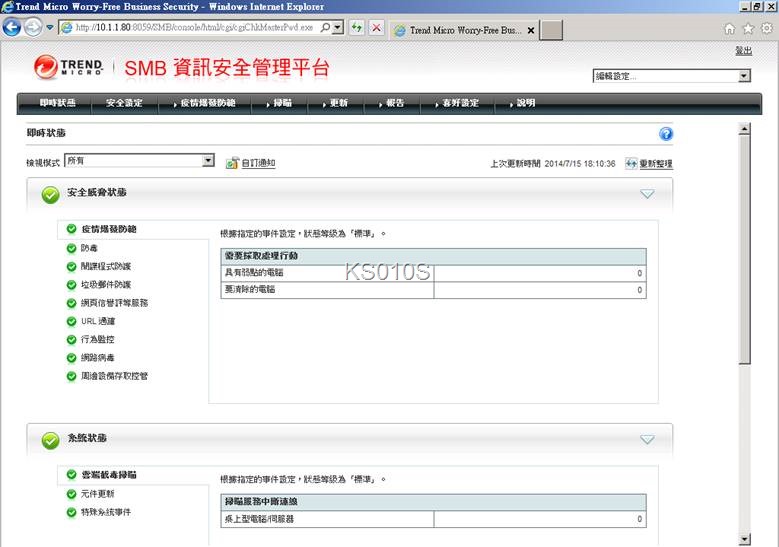Open the 即時狀態 menu tab
Image resolution: width=779 pixels, height=547 pixels.
58,103
